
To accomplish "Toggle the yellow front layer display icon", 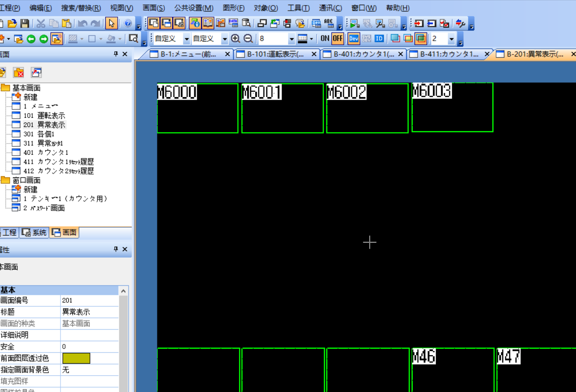I will 408,39.
